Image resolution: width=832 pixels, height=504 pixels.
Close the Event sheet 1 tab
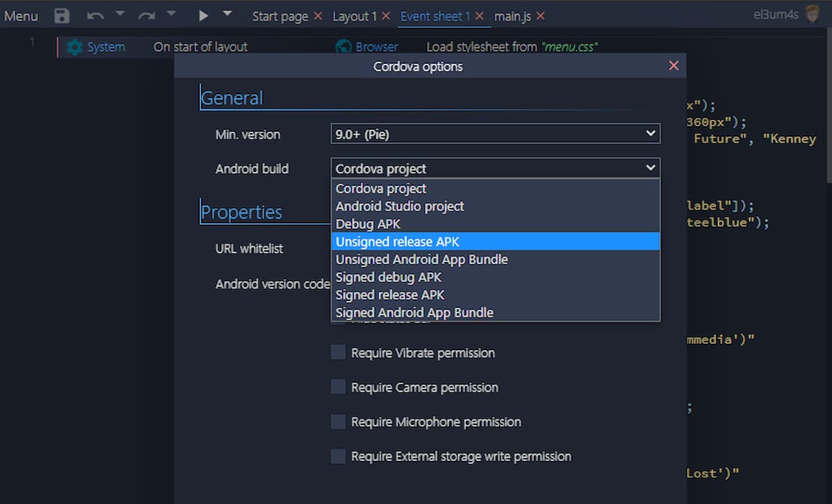coord(479,16)
